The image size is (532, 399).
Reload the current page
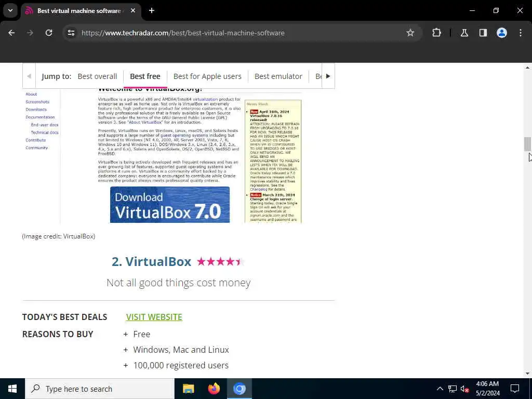tap(49, 33)
